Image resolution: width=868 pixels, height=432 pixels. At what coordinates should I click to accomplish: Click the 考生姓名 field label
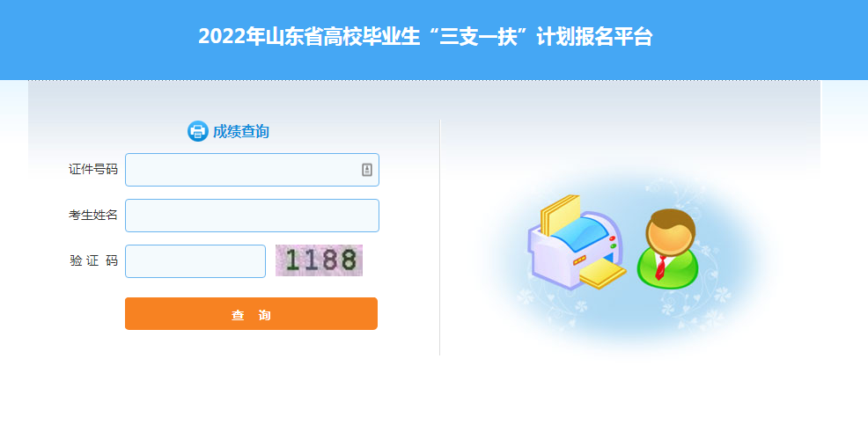click(93, 216)
